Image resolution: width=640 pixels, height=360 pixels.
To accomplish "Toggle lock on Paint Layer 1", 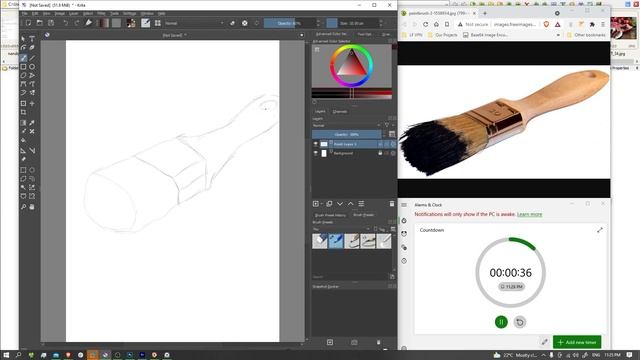I will (380, 144).
